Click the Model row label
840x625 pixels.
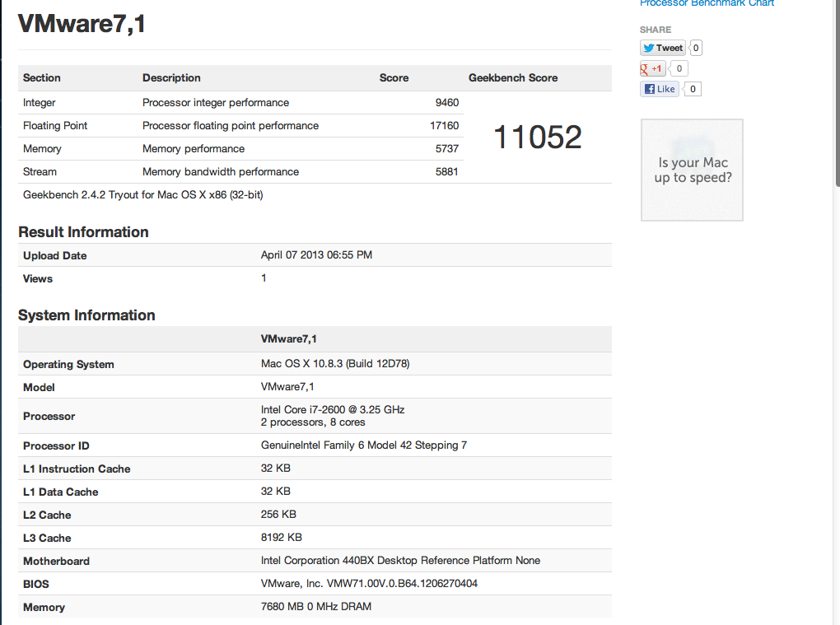[x=39, y=387]
